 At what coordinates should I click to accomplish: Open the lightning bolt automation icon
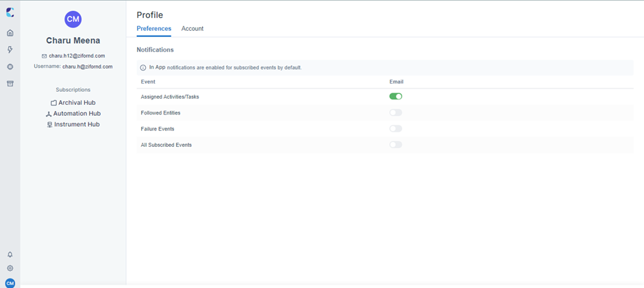[x=10, y=49]
